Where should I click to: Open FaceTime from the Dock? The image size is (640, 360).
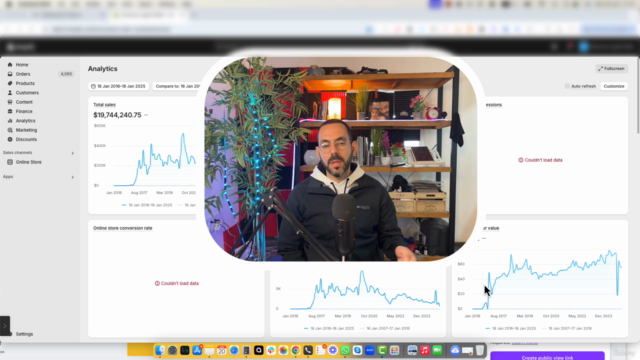[x=437, y=350]
